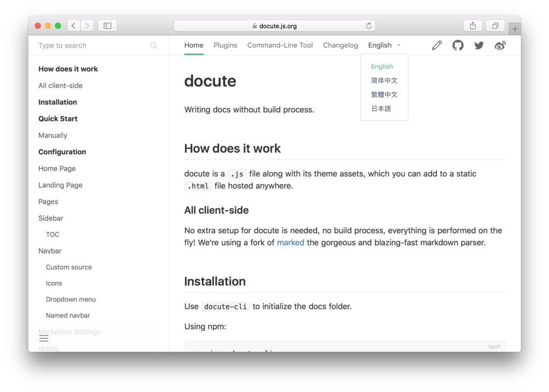Select 日本語 language option
Screen dimensions: 549x392
[381, 109]
